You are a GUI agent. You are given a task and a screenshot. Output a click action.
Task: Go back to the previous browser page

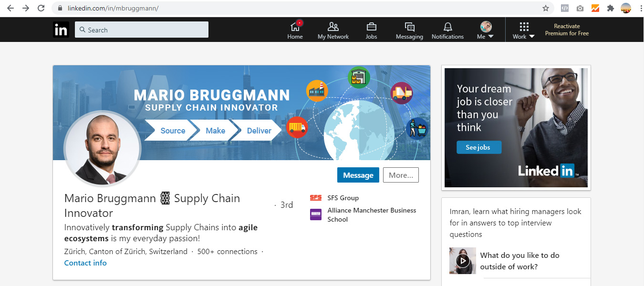coord(10,8)
